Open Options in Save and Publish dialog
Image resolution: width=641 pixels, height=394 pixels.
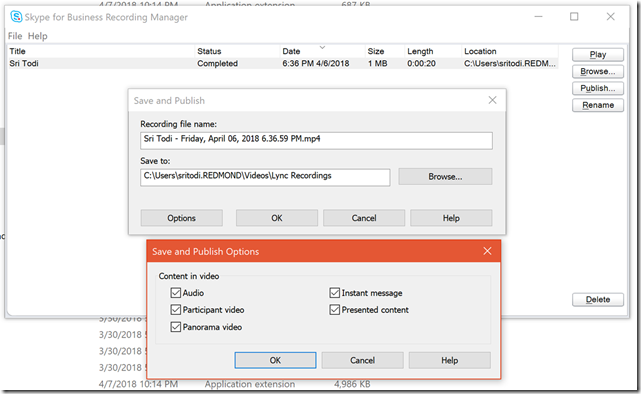pos(182,218)
